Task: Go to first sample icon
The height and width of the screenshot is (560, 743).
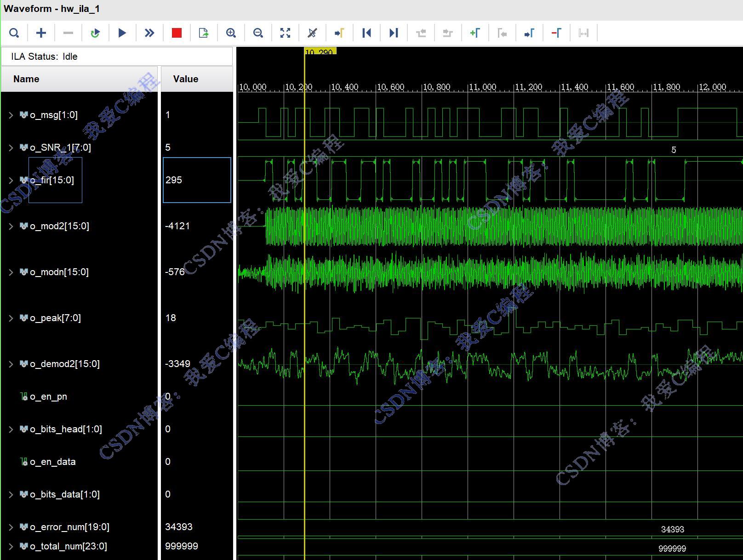Action: (366, 33)
